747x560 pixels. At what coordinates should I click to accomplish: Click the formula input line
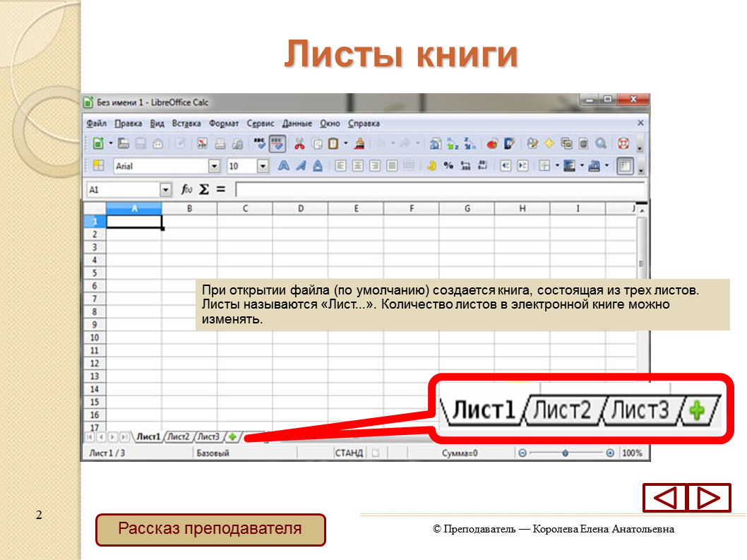coord(440,190)
